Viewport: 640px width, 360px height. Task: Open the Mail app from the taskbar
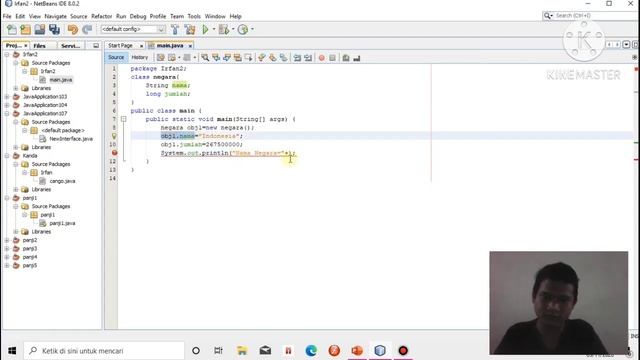pos(265,351)
